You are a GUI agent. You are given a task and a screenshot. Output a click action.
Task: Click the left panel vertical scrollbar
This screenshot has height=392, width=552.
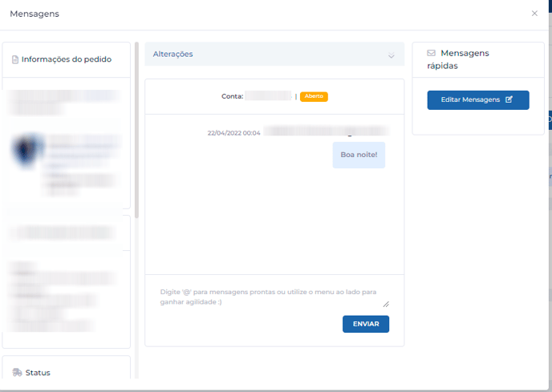(137, 130)
